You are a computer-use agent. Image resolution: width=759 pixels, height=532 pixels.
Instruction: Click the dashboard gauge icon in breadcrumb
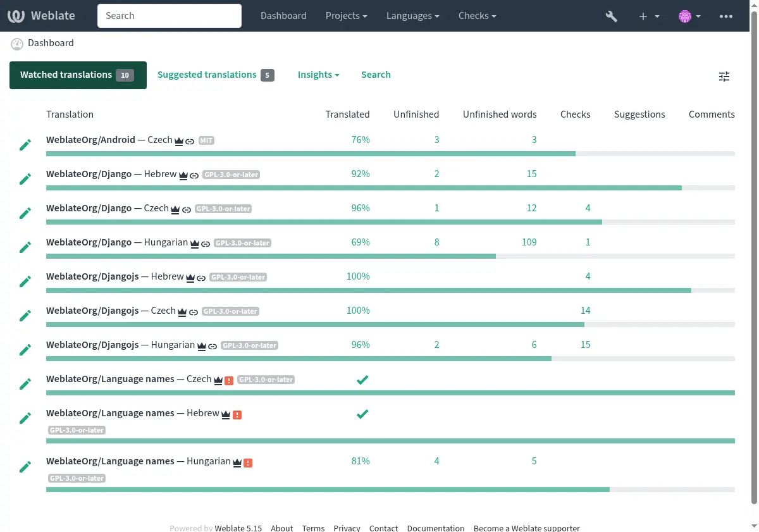17,44
